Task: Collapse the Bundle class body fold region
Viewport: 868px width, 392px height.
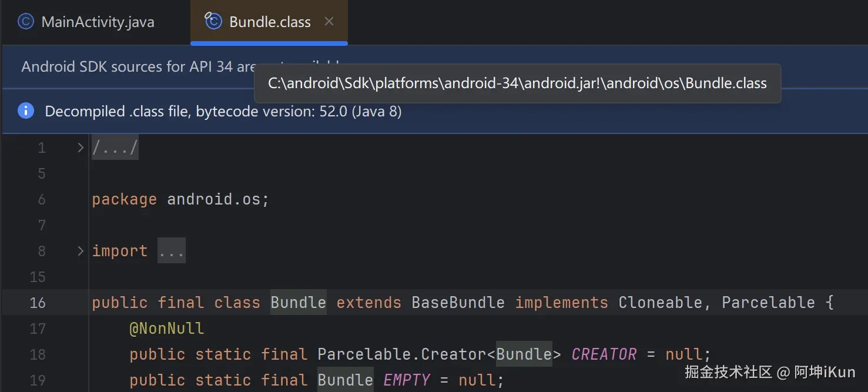Action: click(80, 302)
